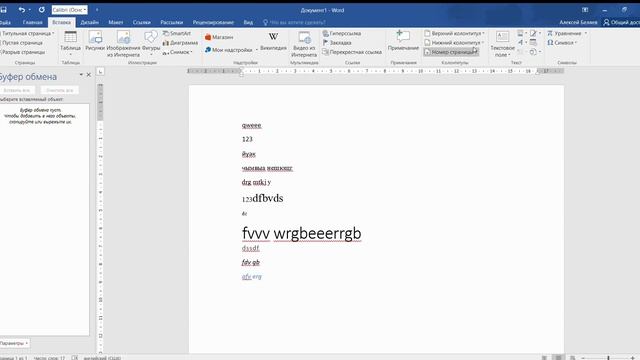Add a Примечание comment

[x=403, y=41]
